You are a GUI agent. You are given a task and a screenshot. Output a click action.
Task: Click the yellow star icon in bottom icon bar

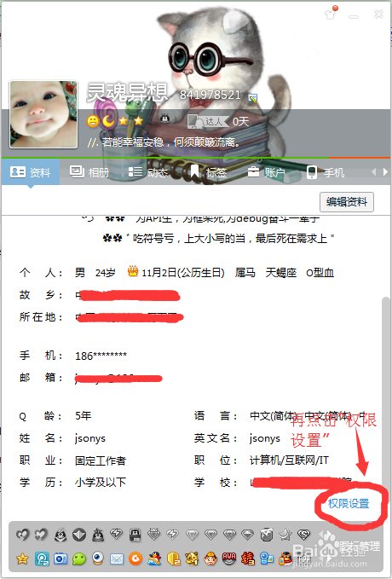pos(22,559)
